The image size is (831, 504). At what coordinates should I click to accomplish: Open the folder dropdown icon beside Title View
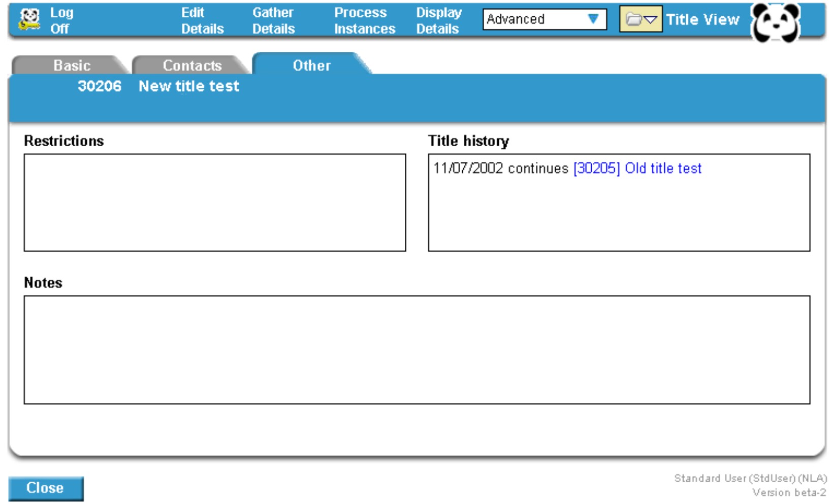tap(641, 19)
